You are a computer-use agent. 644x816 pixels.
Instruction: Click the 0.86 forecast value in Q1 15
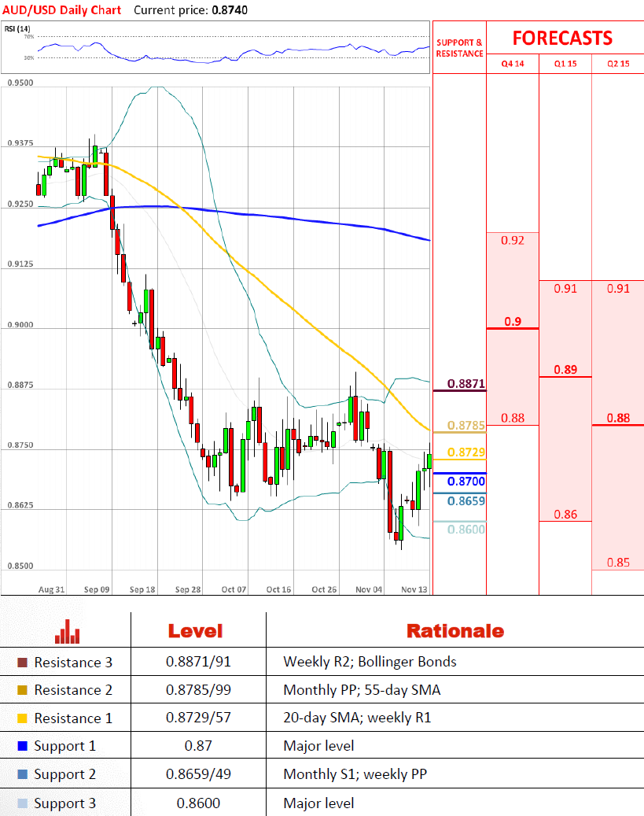pyautogui.click(x=565, y=514)
